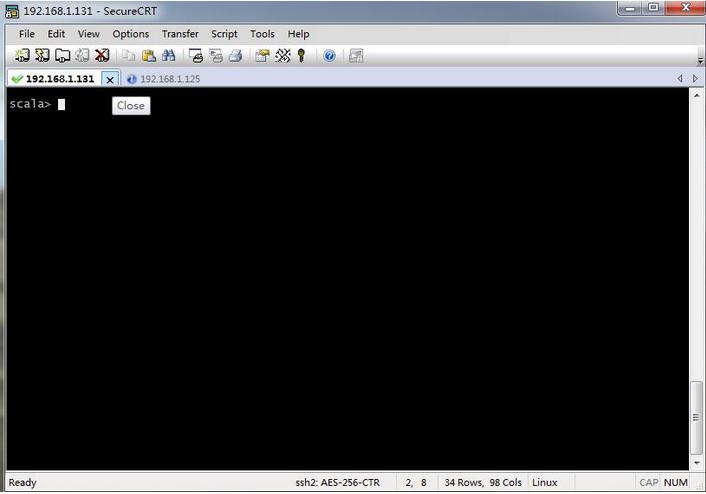Image resolution: width=706 pixels, height=494 pixels.
Task: Click the last gray toolbar icon
Action: coord(356,56)
